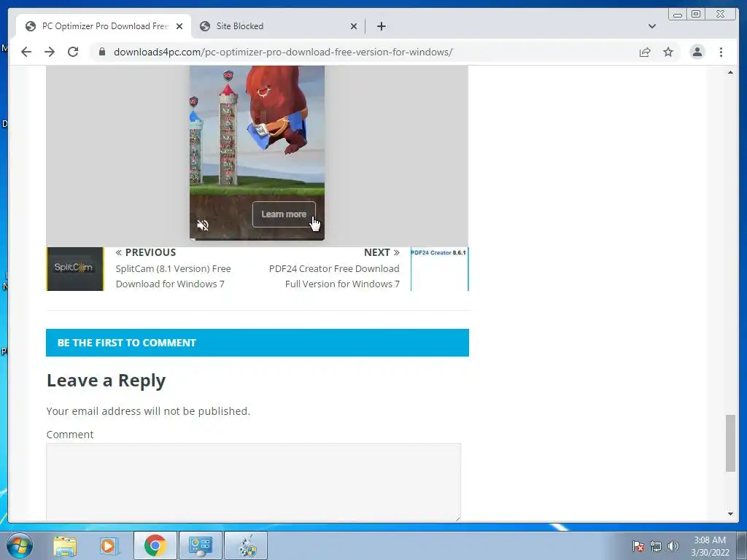Launch Windows Media Player from taskbar

pos(109,545)
